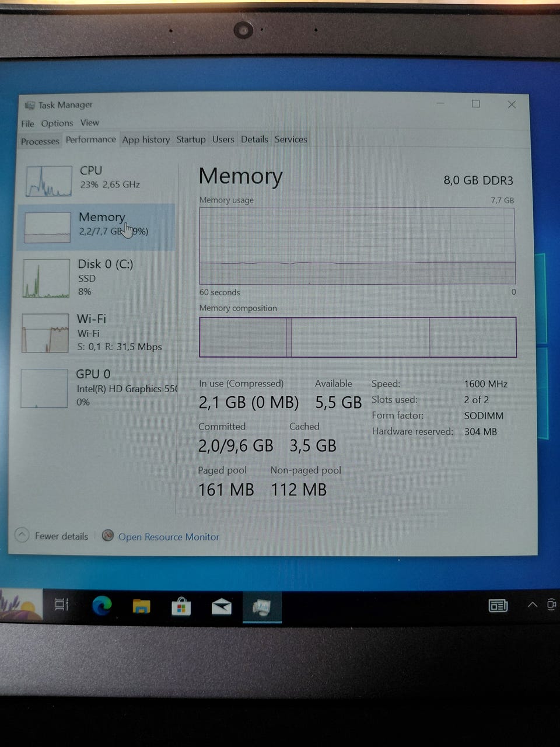Click the Open Resource Monitor link
The height and width of the screenshot is (747, 560).
(x=169, y=537)
